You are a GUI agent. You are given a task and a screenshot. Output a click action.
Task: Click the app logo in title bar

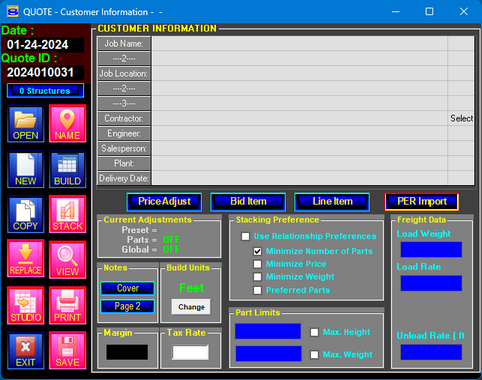click(13, 12)
